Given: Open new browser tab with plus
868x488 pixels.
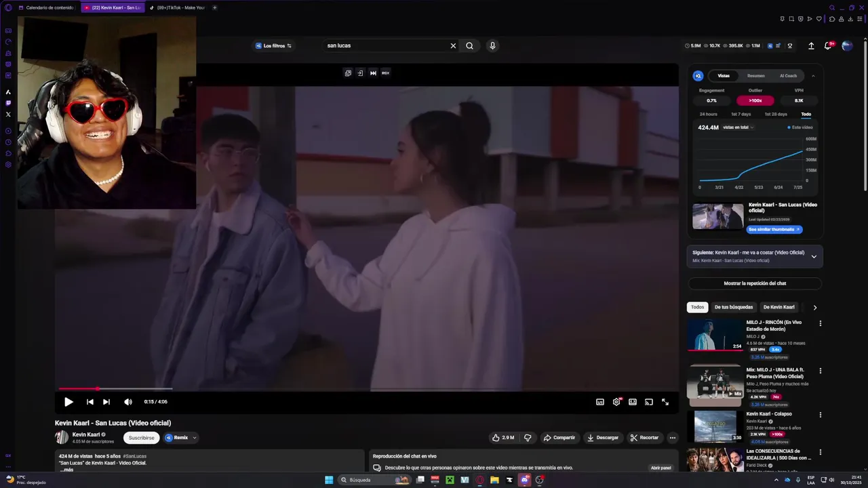Looking at the screenshot, I should [x=215, y=7].
